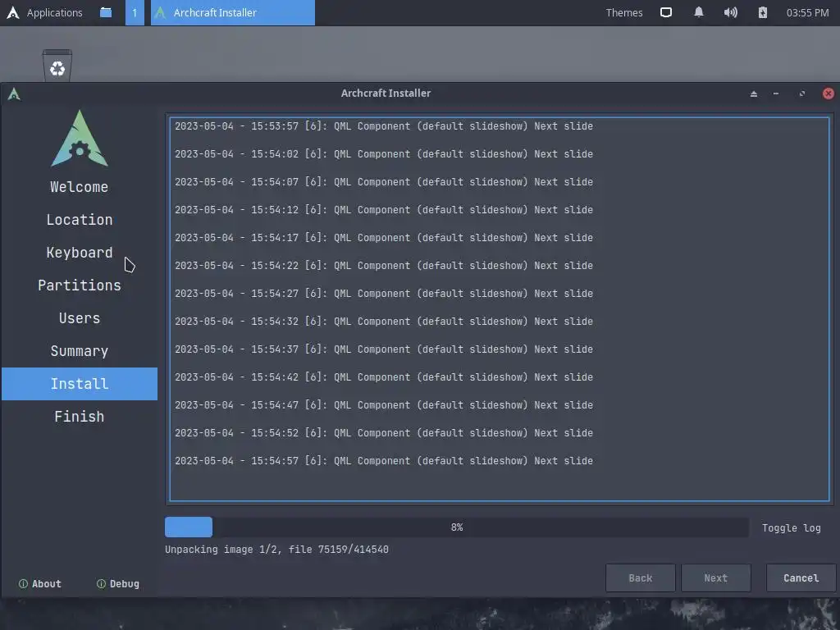Click the log line timestamped 15:54:22
Viewport: 840px width, 630px height.
[x=384, y=266]
